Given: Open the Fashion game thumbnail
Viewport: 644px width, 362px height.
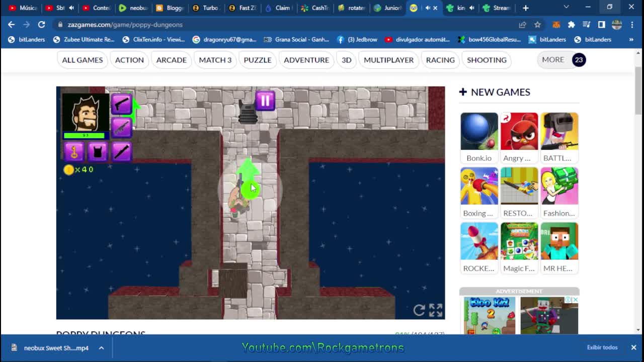Looking at the screenshot, I should [559, 193].
